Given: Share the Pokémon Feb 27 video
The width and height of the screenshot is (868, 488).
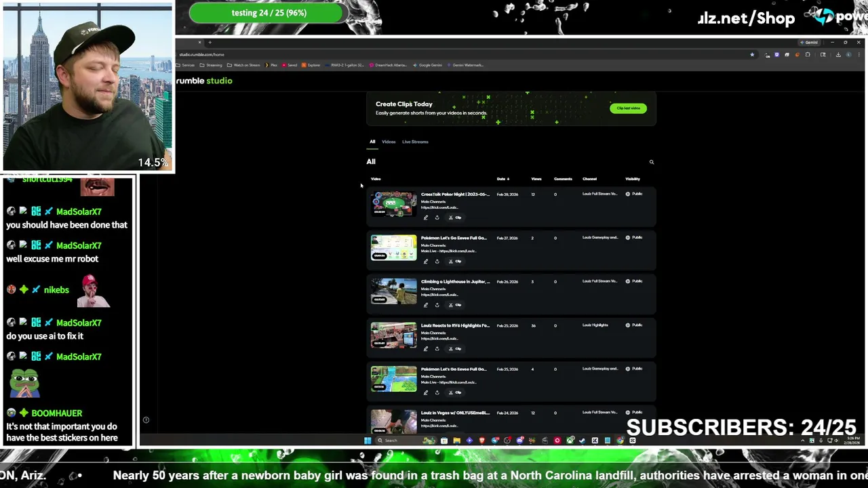Looking at the screenshot, I should click(x=437, y=262).
